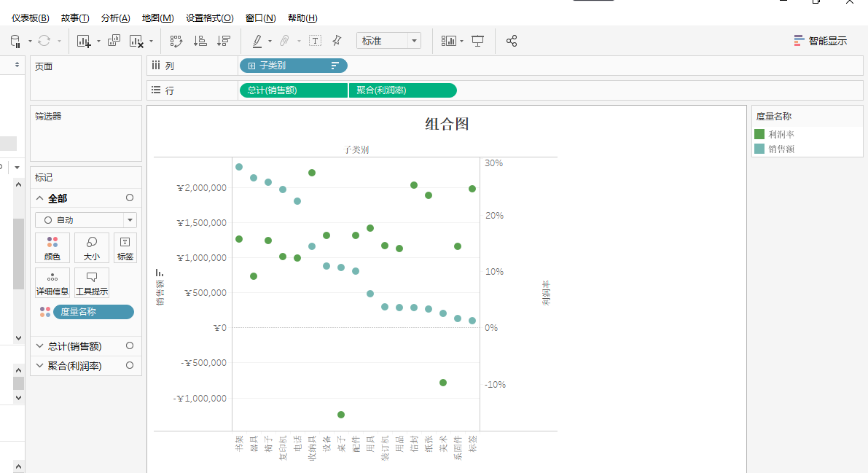The width and height of the screenshot is (868, 473).
Task: Click the 度量名称 legend title
Action: (x=774, y=117)
